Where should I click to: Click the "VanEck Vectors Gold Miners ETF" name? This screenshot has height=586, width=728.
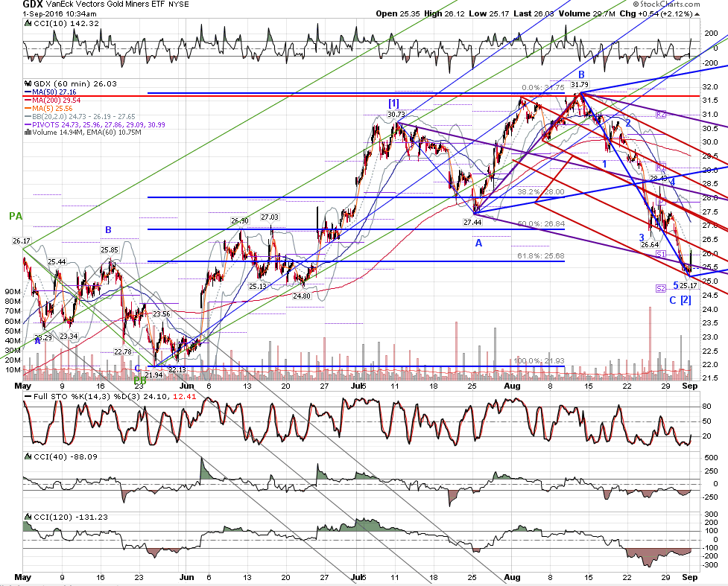[104, 4]
